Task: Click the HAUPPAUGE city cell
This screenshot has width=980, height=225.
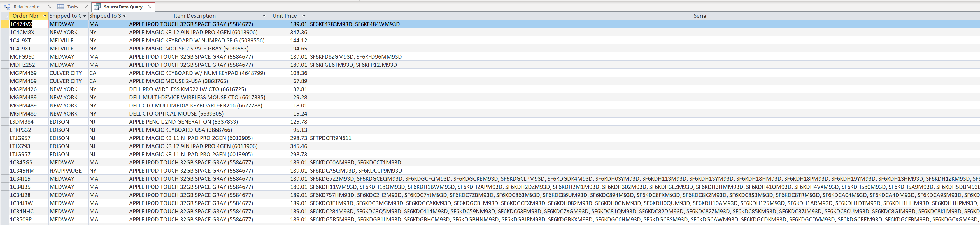Action: 68,171
